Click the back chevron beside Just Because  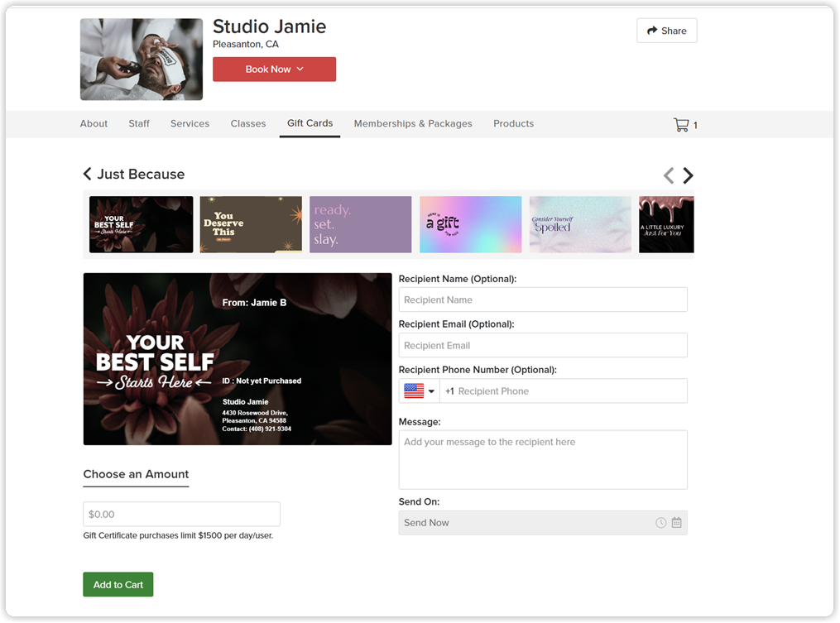click(x=88, y=174)
